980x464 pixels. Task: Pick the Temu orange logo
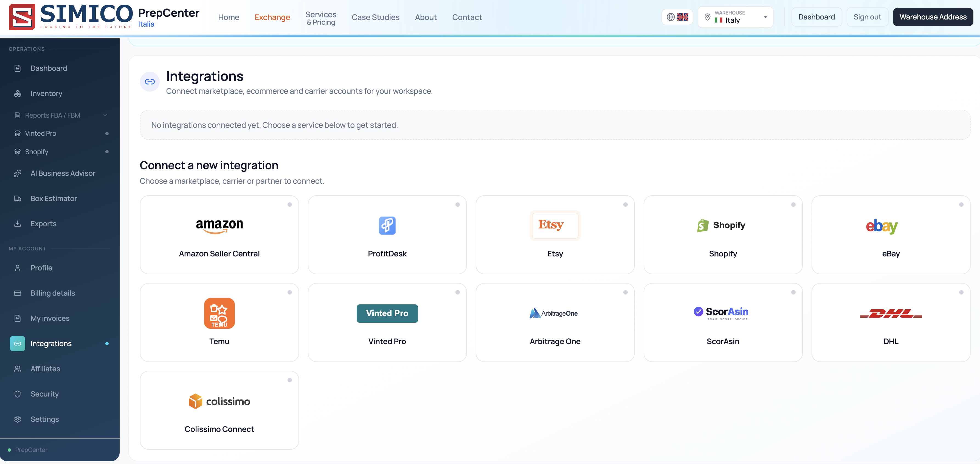click(219, 313)
